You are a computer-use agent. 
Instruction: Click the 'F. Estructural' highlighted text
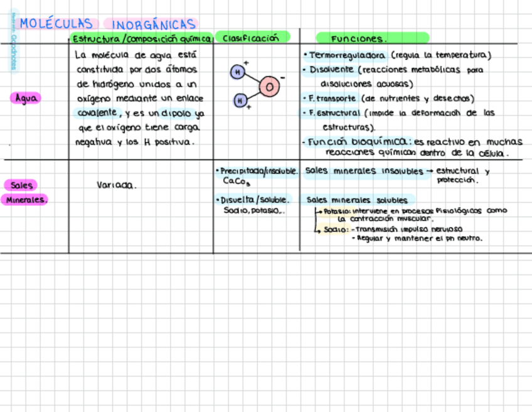[334, 113]
